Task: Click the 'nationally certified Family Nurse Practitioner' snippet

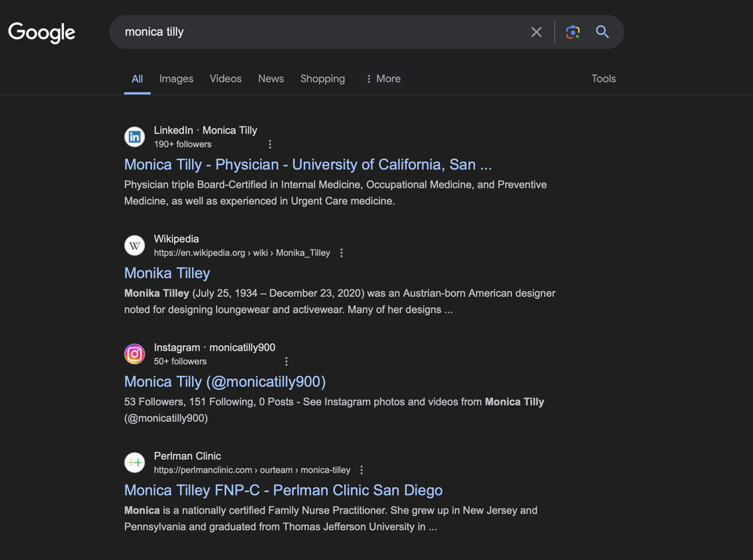Action: 331,519
